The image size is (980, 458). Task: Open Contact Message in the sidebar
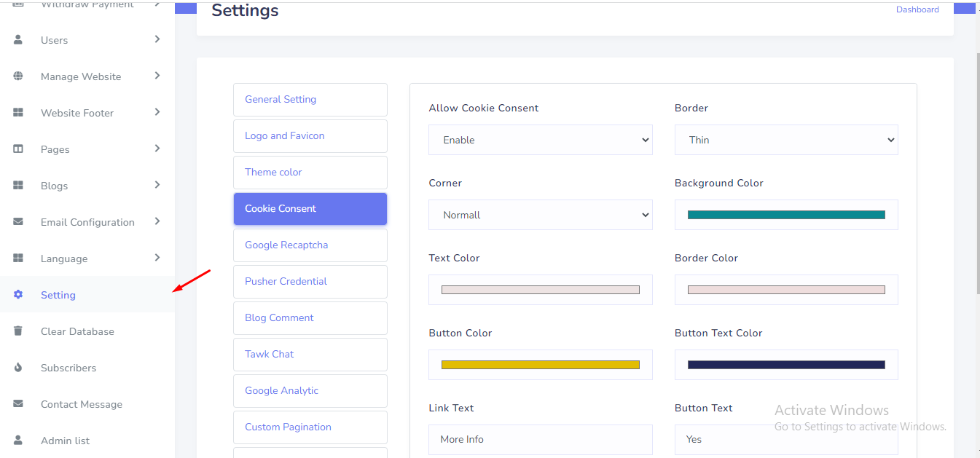point(82,404)
